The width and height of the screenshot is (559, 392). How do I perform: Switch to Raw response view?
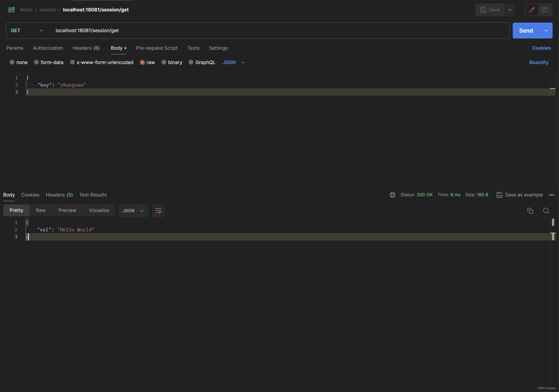tap(41, 210)
